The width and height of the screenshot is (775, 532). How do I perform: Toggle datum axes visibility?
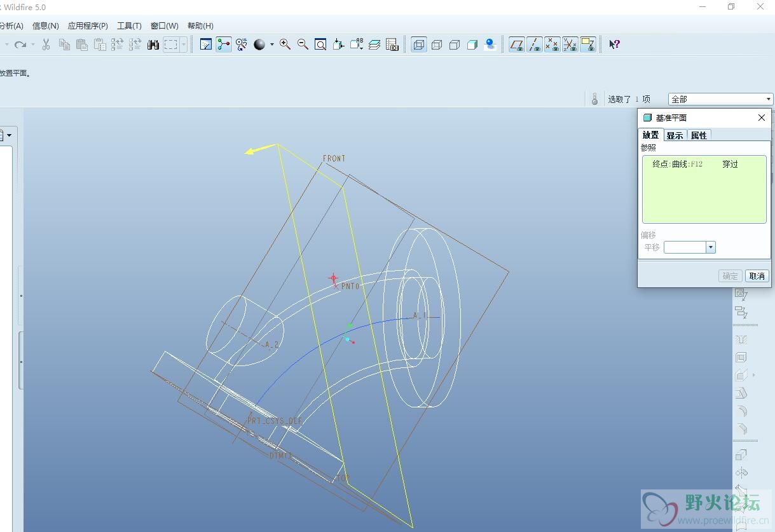click(535, 44)
